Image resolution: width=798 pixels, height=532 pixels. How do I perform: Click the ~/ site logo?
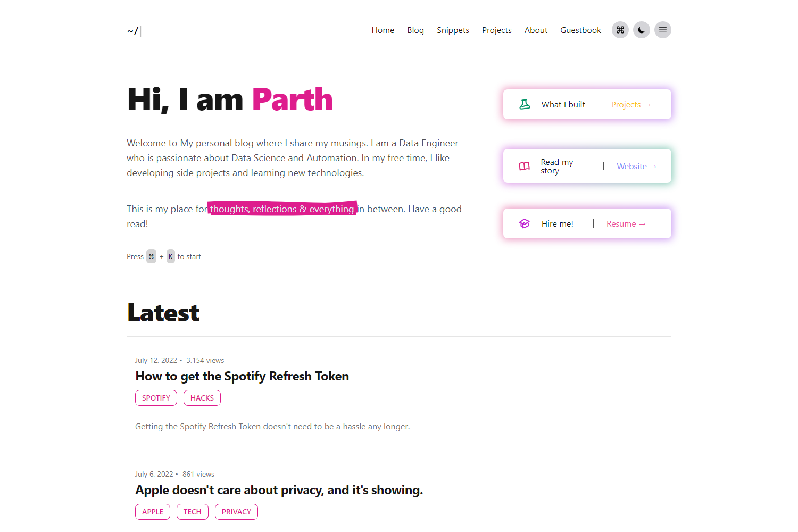(132, 31)
